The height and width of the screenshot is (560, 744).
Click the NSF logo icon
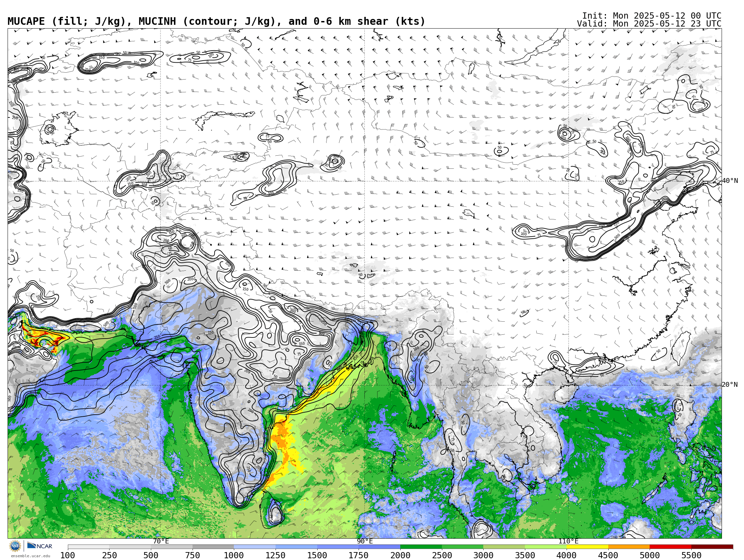tap(15, 546)
